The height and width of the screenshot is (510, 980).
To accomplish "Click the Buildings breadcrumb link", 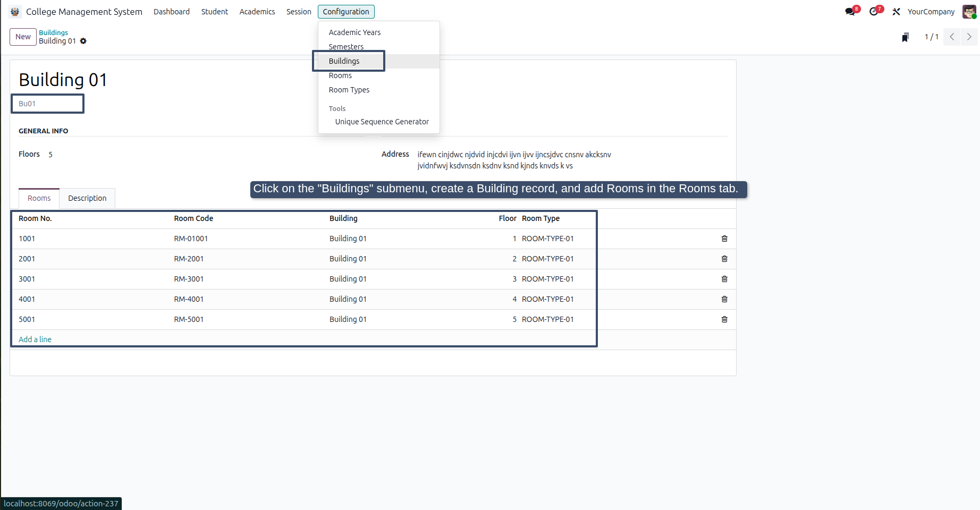I will [53, 32].
